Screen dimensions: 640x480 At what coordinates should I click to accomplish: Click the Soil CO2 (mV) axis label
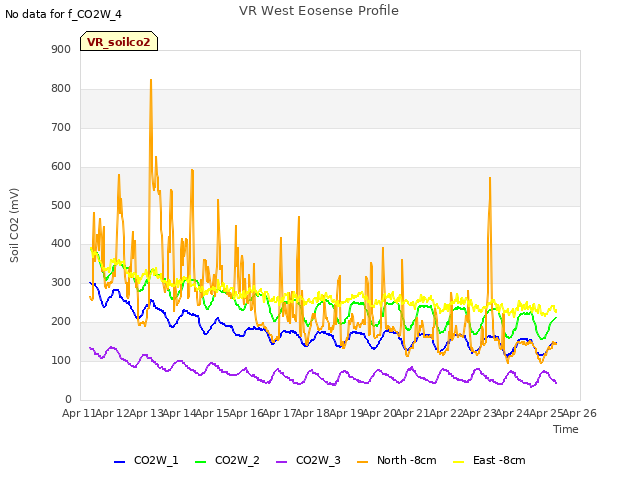pyautogui.click(x=14, y=225)
